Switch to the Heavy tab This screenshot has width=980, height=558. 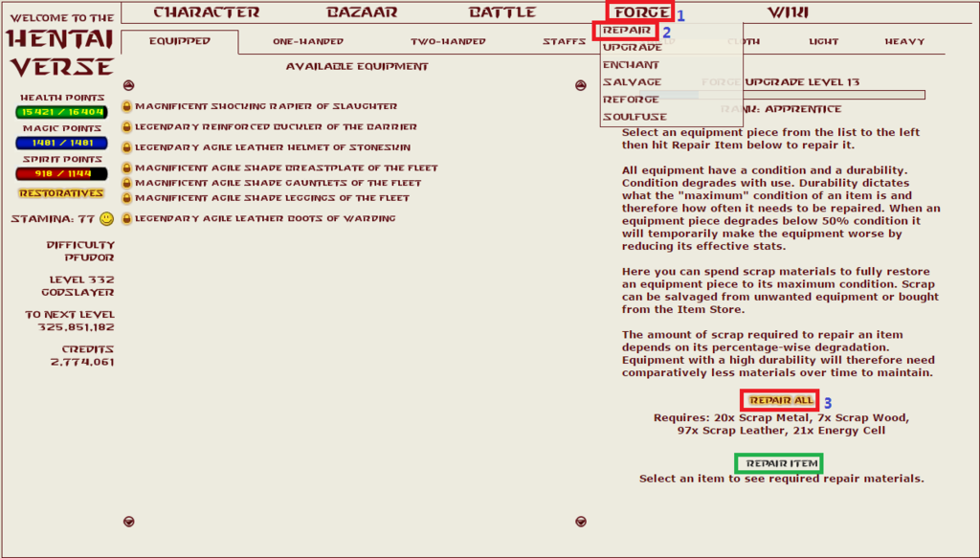pyautogui.click(x=904, y=41)
